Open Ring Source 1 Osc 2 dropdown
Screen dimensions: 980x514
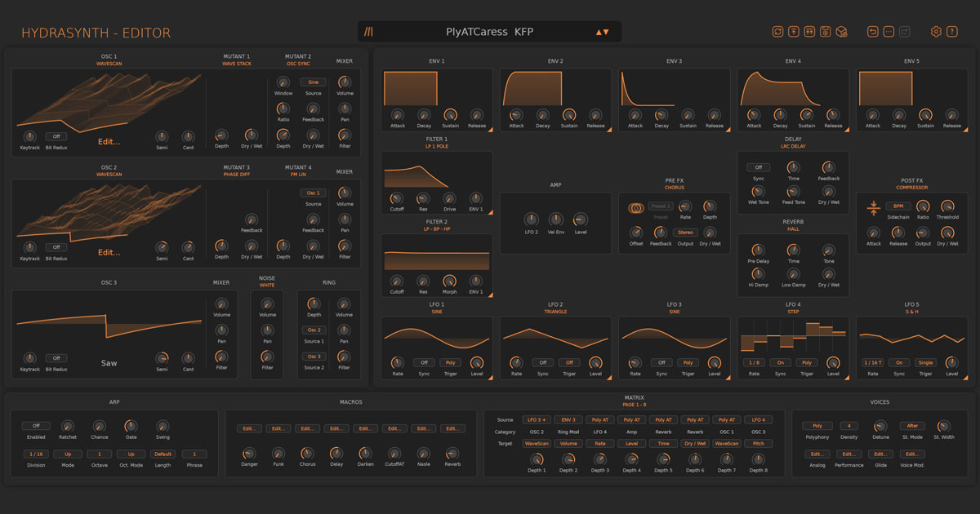tap(314, 330)
